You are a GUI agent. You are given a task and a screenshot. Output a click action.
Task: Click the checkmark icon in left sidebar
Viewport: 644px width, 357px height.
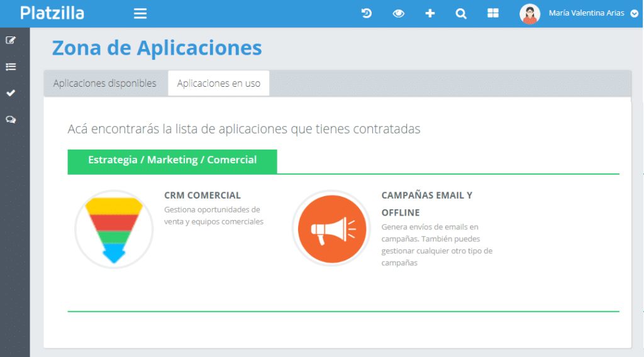tap(10, 93)
